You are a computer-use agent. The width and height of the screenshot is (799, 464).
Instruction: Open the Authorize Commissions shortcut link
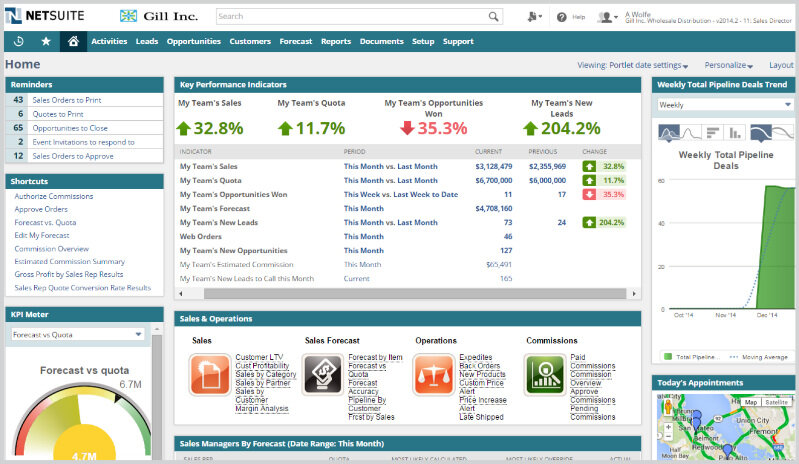(x=53, y=196)
